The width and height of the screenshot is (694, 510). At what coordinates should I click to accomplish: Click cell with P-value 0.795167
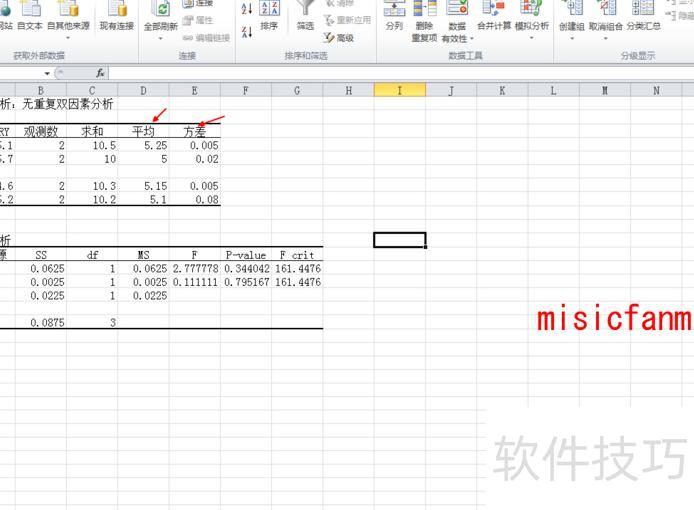[x=246, y=282]
